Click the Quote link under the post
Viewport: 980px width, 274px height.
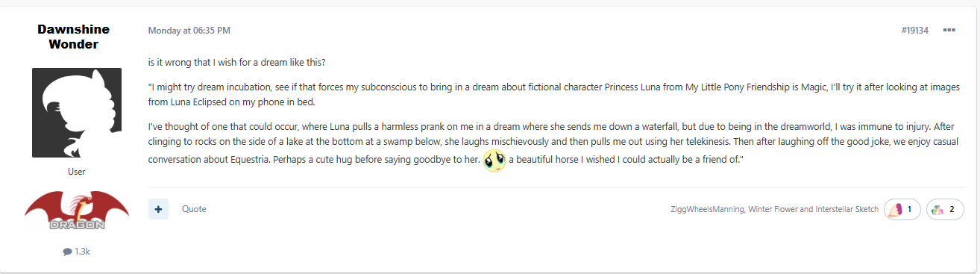click(194, 209)
